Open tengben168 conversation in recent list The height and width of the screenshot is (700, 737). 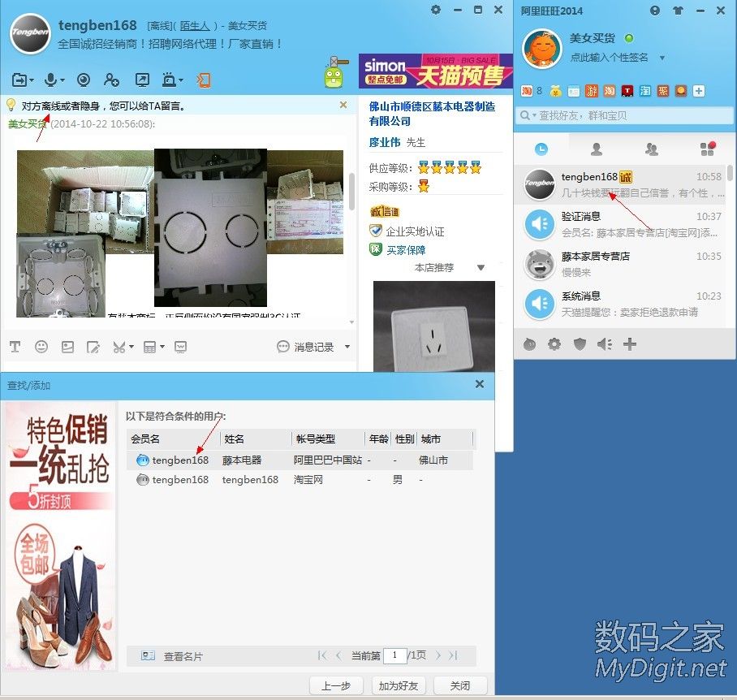(620, 184)
